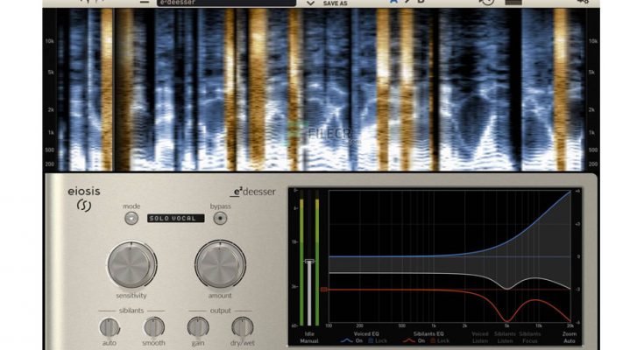The width and height of the screenshot is (644, 350).
Task: Click the Sibilants EQ Lock icon
Action: coord(434,340)
